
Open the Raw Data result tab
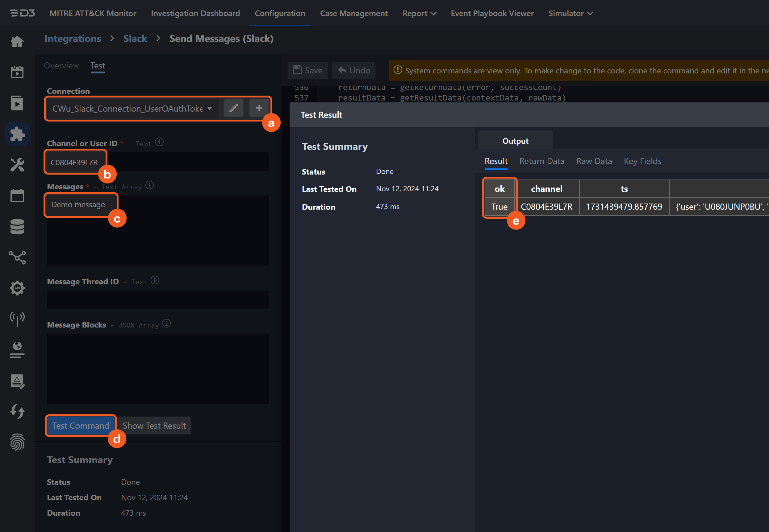coord(594,161)
